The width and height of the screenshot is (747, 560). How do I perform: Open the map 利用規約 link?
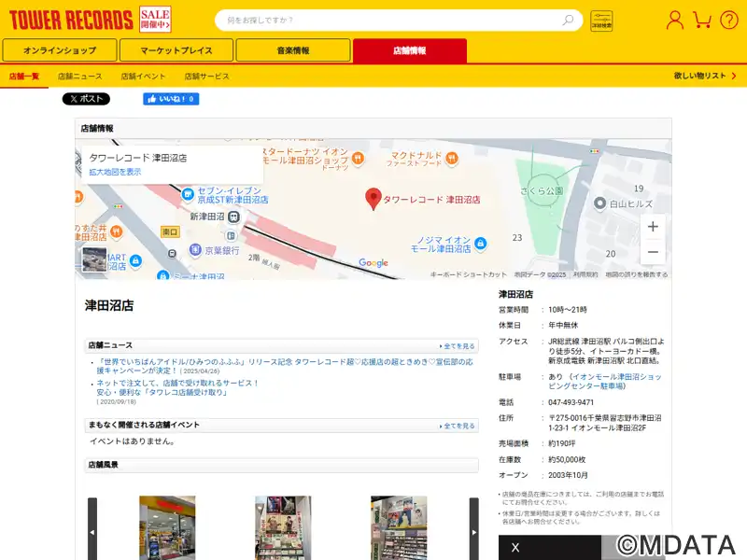(x=585, y=274)
